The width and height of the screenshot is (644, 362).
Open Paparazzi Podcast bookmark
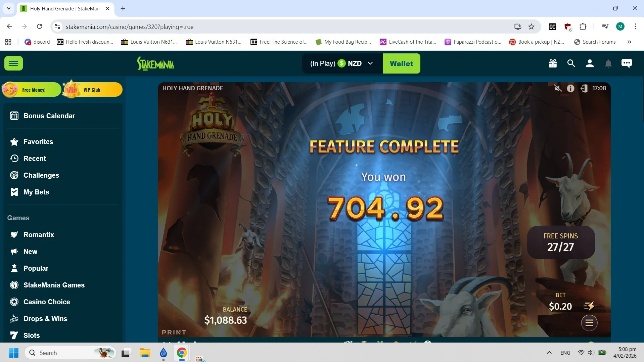(473, 42)
